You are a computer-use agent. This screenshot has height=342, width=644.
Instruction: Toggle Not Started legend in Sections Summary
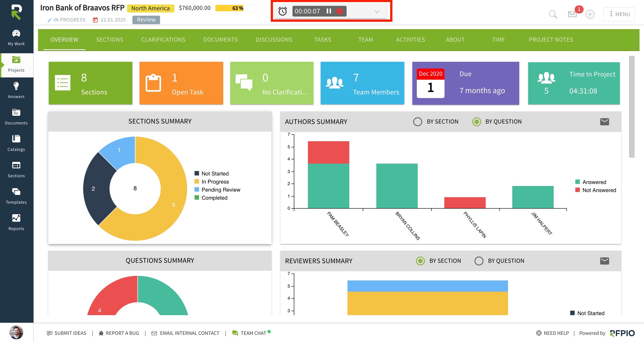coord(212,173)
